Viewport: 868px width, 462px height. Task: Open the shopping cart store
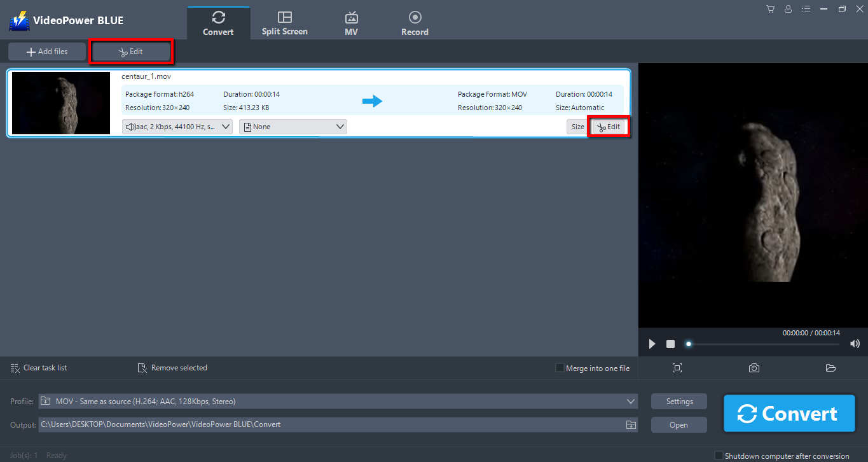[770, 9]
